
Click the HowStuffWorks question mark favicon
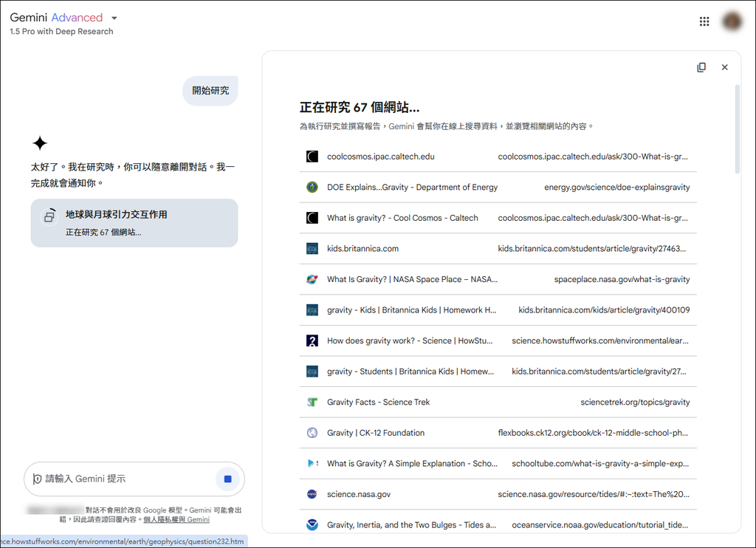pyautogui.click(x=312, y=340)
